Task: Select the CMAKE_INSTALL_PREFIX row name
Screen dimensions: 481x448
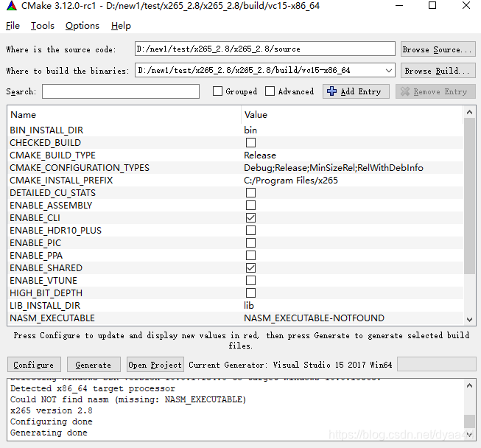Action: [61, 181]
